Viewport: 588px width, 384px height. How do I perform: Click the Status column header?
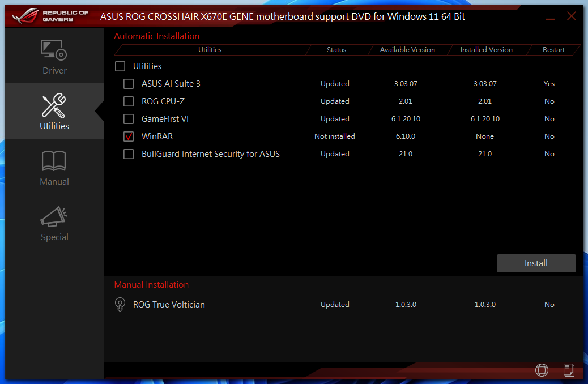pyautogui.click(x=336, y=50)
